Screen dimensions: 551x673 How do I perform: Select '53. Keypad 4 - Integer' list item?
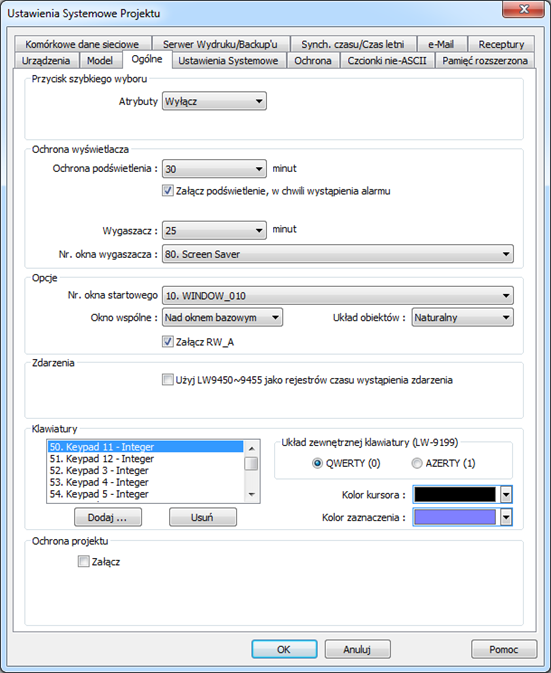point(145,482)
